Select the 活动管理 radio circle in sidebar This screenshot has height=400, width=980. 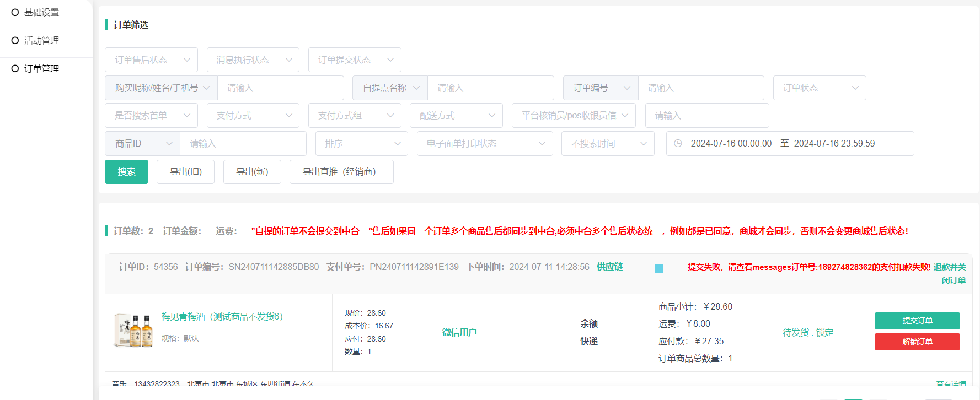coord(15,40)
